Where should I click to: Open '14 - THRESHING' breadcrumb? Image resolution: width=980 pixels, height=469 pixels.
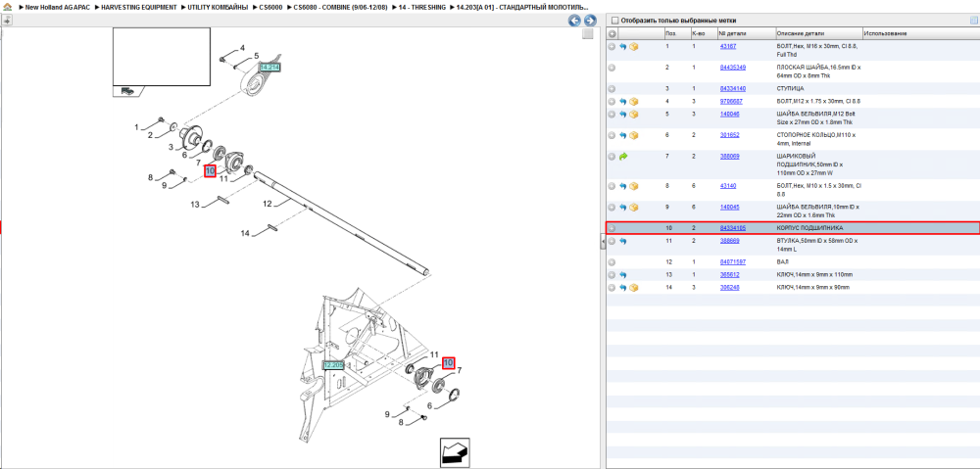tap(422, 7)
